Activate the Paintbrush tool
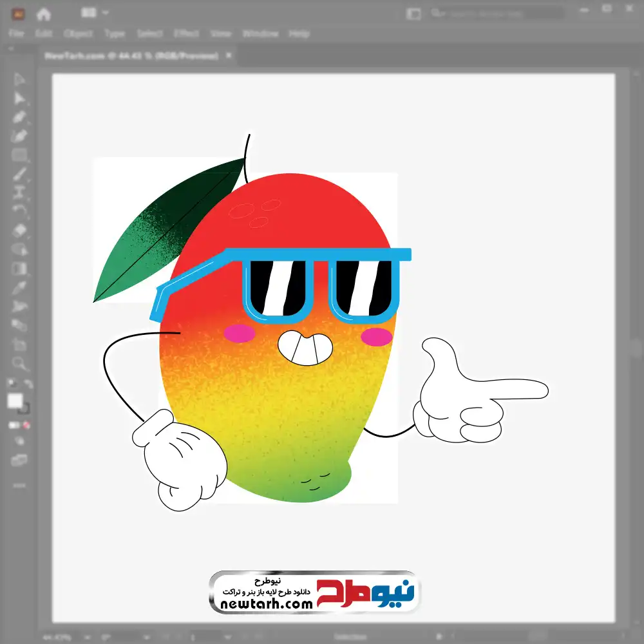The height and width of the screenshot is (644, 644). [19, 174]
